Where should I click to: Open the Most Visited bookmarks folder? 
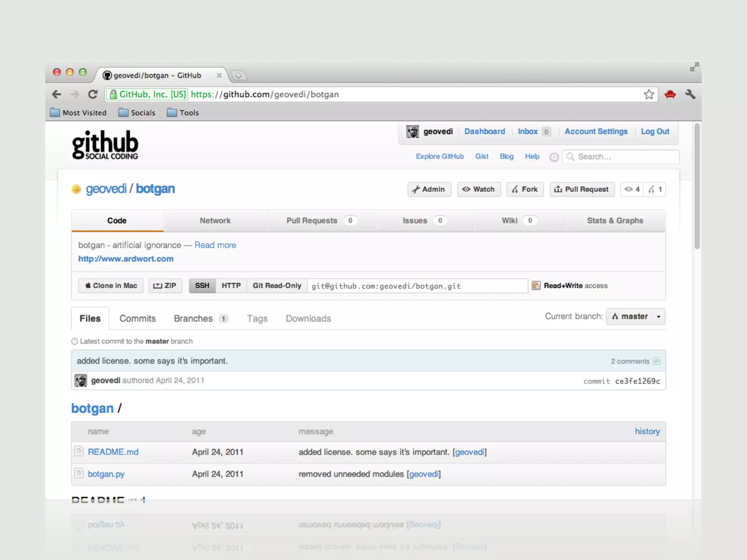pyautogui.click(x=78, y=113)
